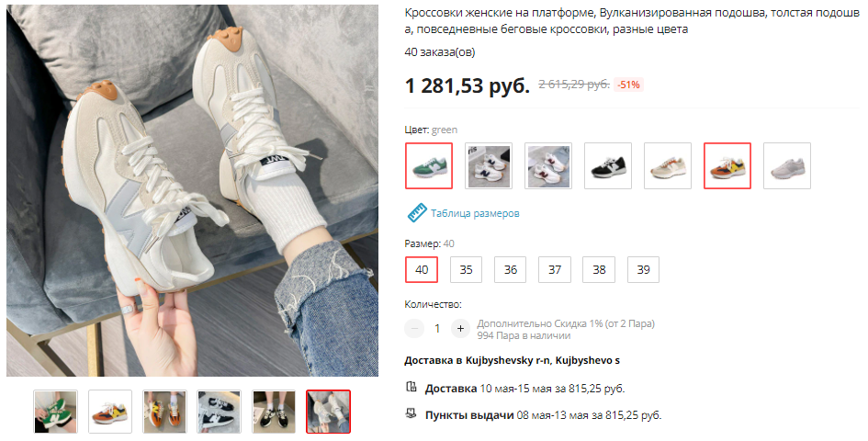Decrease quantity with the minus button

click(x=414, y=329)
